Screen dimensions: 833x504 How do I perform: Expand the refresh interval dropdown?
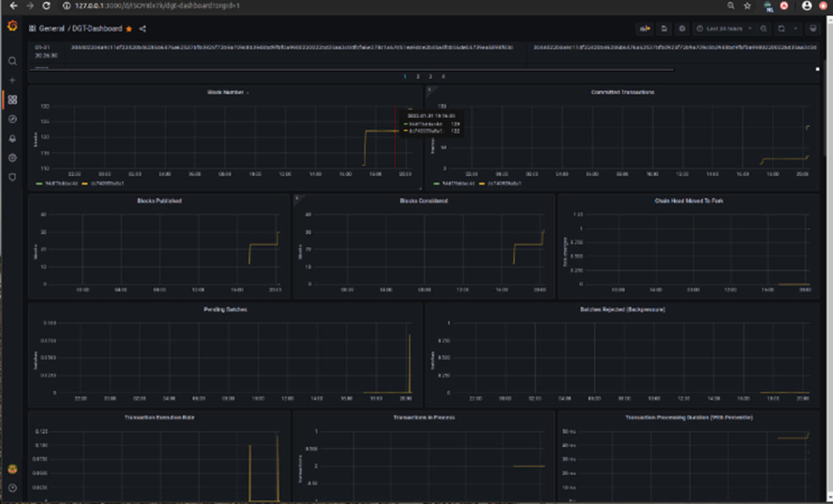795,28
